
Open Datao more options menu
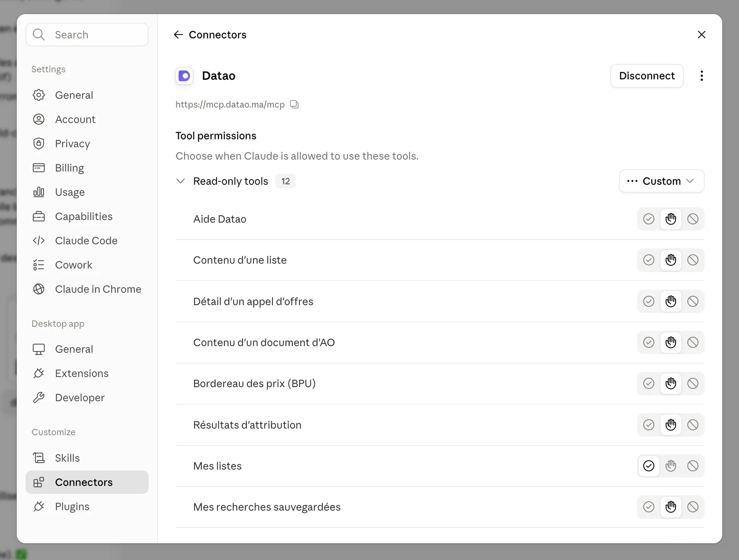coord(702,76)
